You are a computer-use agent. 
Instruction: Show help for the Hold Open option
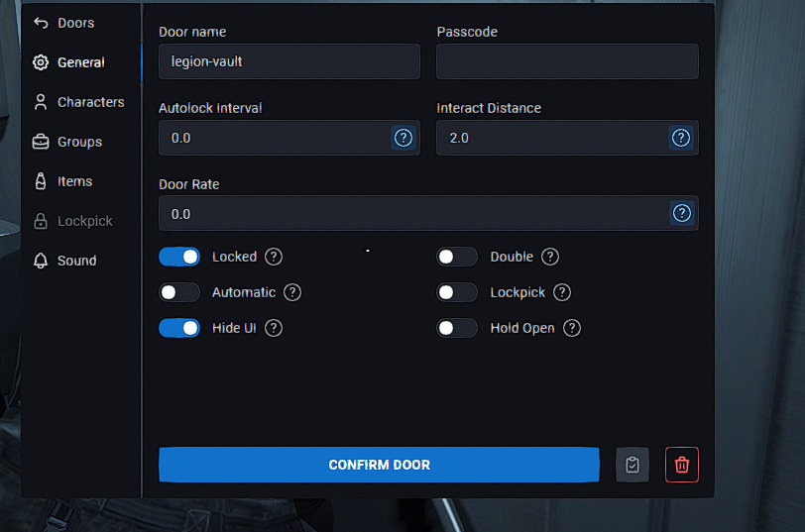[571, 328]
